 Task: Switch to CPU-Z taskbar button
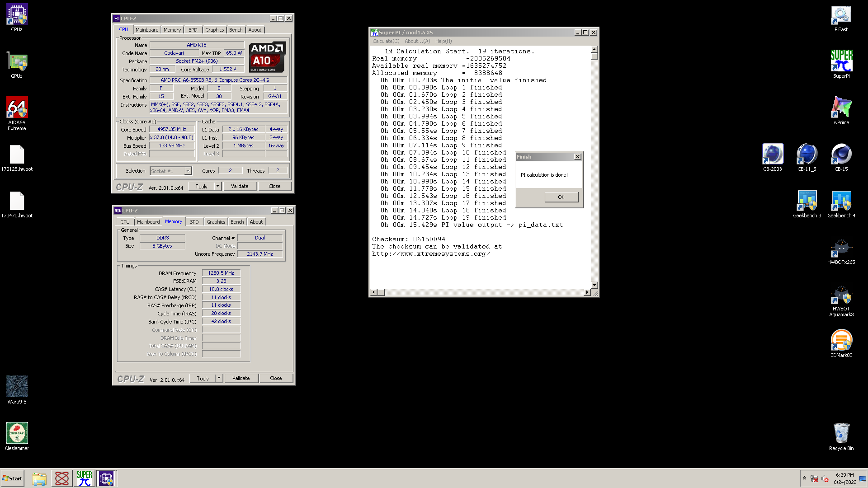(x=107, y=479)
